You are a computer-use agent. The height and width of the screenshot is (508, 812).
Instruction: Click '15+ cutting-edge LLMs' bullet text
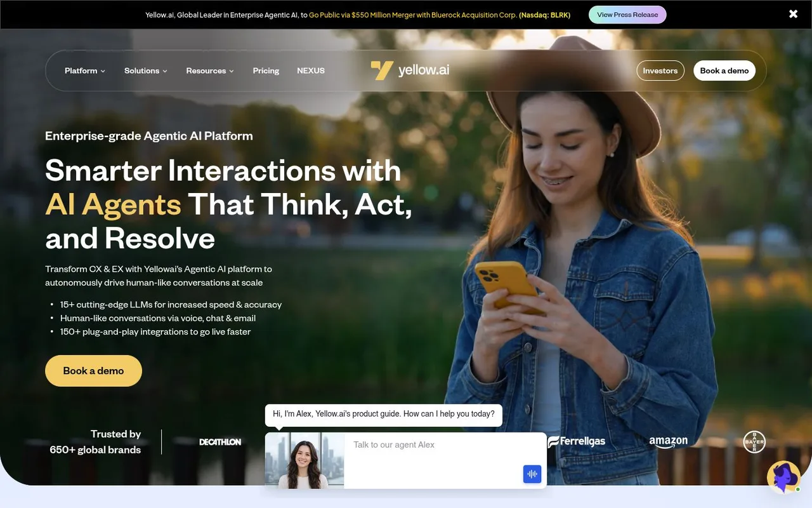pos(171,305)
